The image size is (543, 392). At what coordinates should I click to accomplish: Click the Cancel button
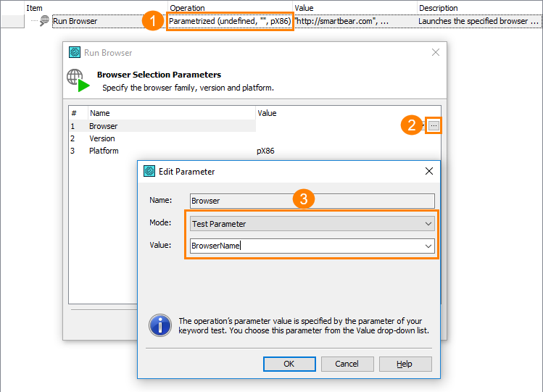pos(347,364)
